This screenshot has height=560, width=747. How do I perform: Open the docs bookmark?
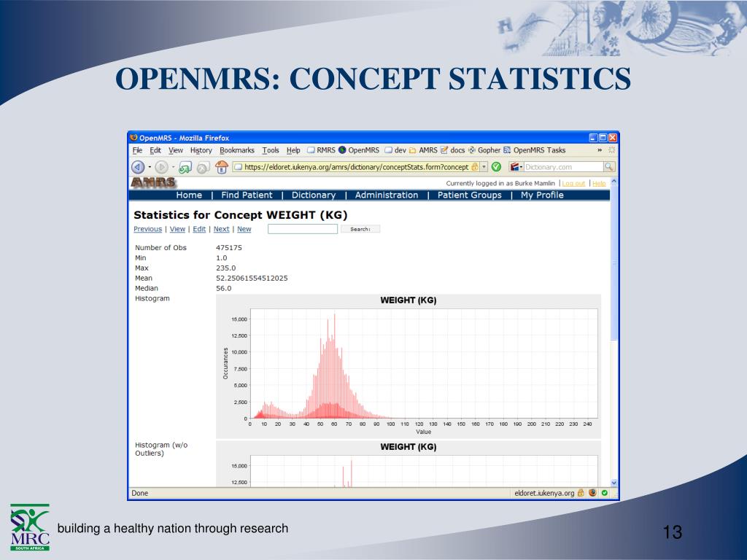pyautogui.click(x=452, y=150)
